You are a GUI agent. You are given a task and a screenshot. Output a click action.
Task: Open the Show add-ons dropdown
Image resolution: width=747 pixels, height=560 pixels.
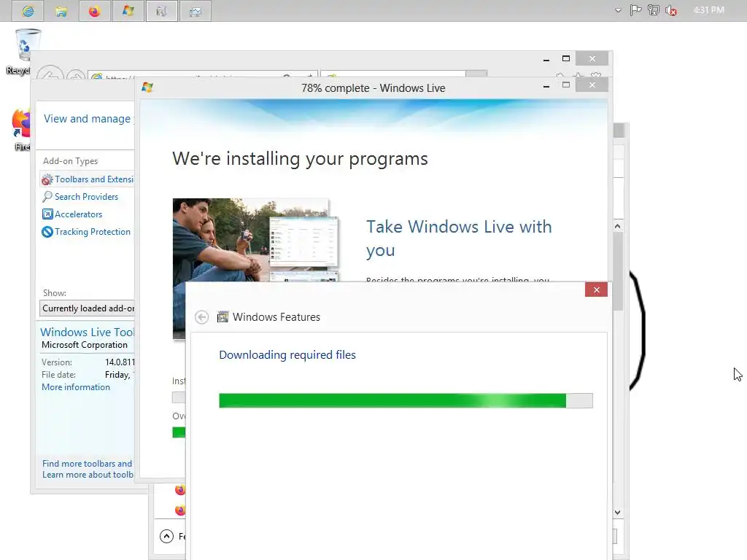coord(88,308)
